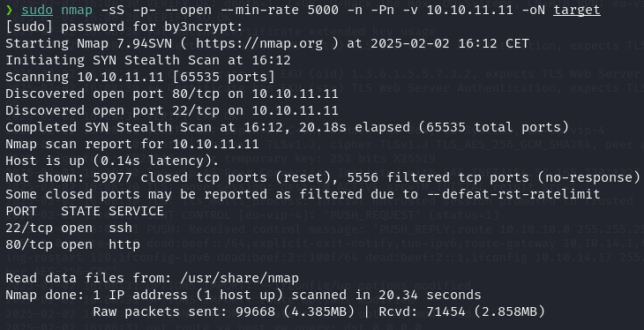Click the 'Host is up' latency text

click(x=112, y=161)
